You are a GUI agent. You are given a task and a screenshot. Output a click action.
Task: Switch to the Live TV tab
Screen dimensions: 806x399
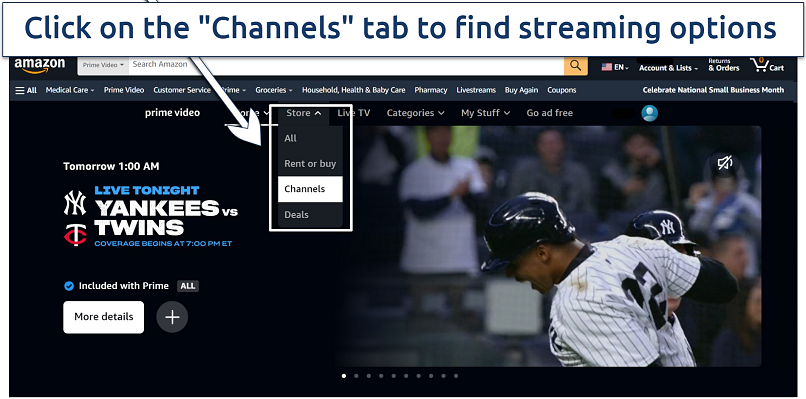(x=354, y=113)
